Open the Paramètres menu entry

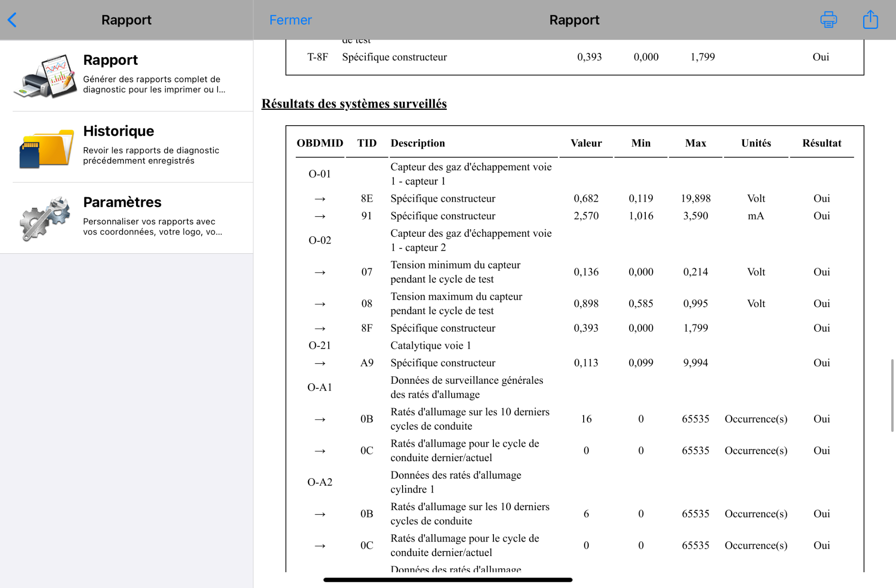pos(127,218)
